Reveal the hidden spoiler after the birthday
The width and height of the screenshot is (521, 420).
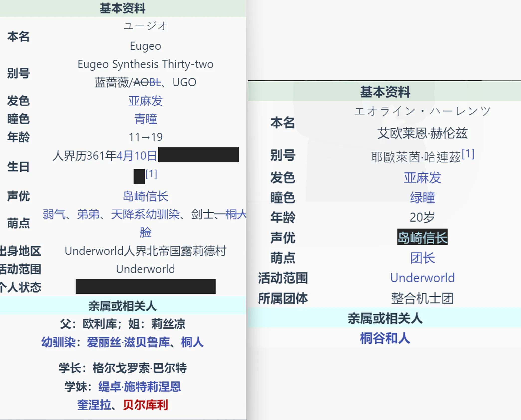tap(198, 155)
